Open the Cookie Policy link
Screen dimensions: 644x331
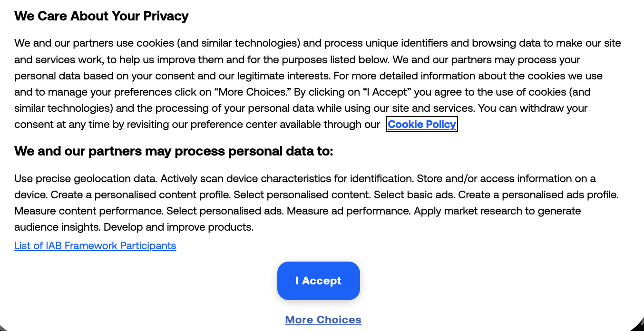[x=422, y=125]
